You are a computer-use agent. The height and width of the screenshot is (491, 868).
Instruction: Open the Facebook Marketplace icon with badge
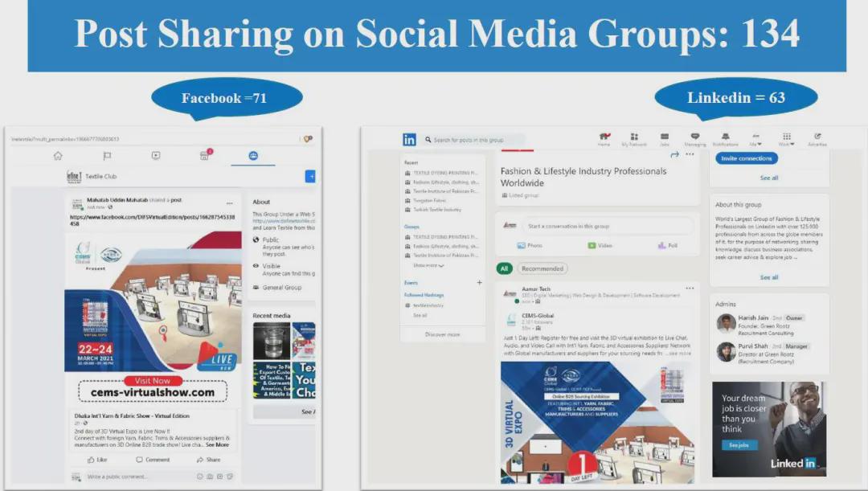pos(205,155)
